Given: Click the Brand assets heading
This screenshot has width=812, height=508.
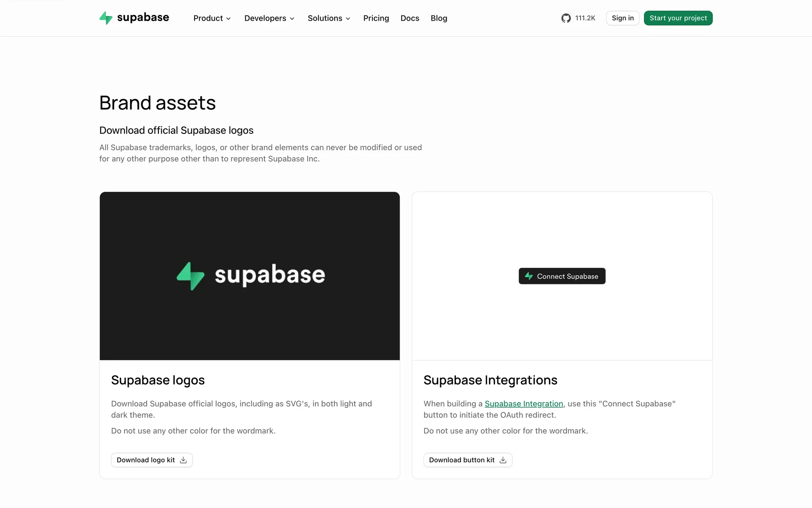Looking at the screenshot, I should [x=158, y=103].
